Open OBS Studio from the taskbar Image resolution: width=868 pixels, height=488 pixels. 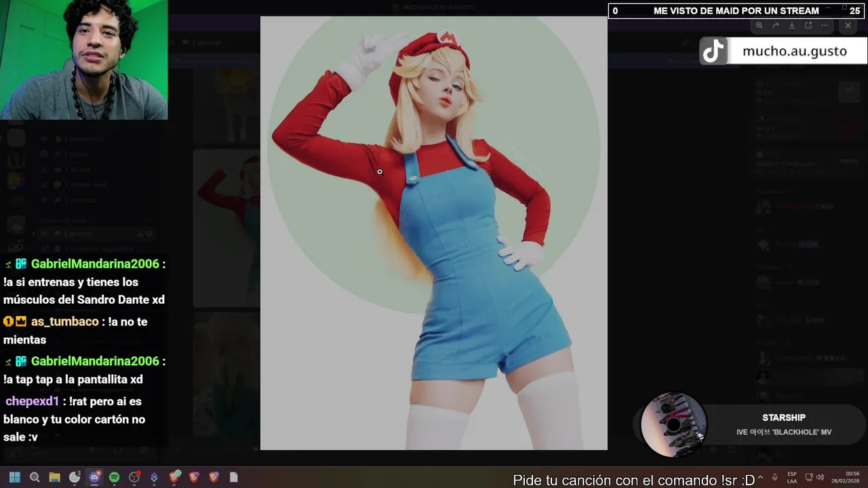coord(134,477)
